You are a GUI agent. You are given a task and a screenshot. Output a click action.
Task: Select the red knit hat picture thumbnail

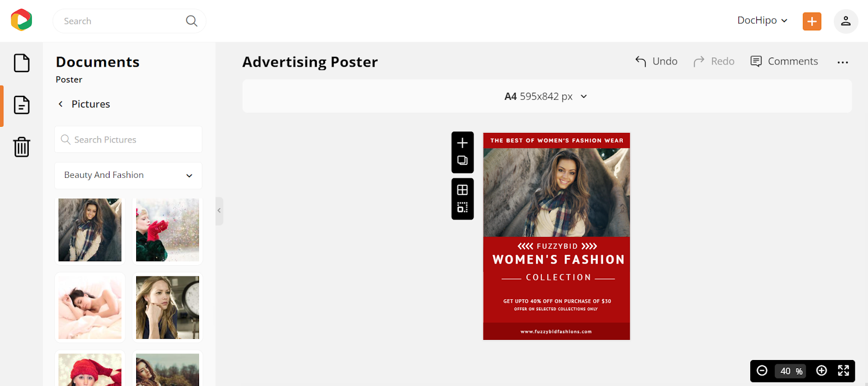click(x=90, y=370)
